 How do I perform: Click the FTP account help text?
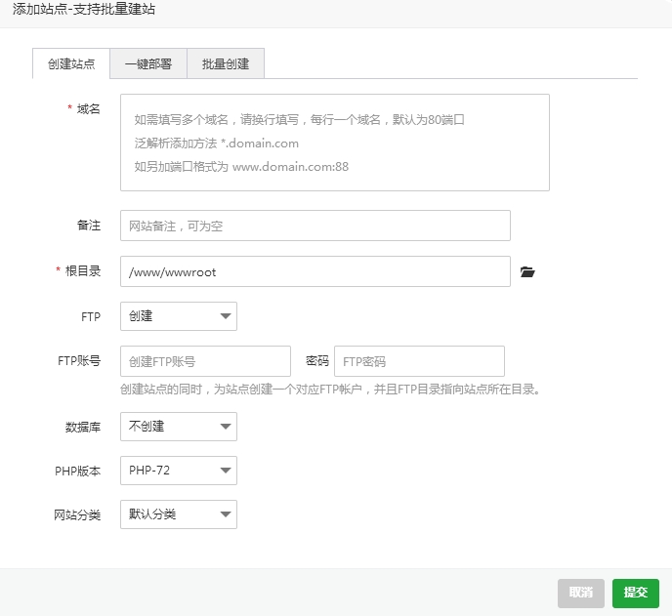pyautogui.click(x=330, y=390)
